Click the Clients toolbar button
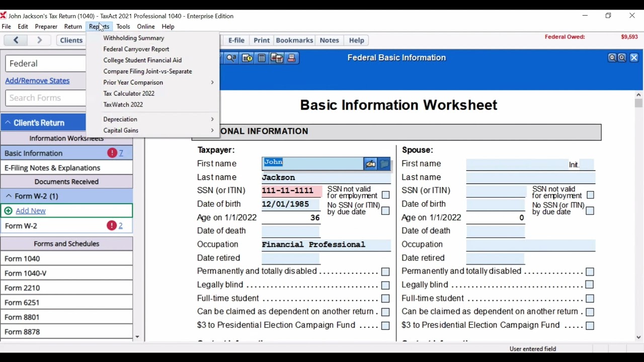 (x=71, y=40)
